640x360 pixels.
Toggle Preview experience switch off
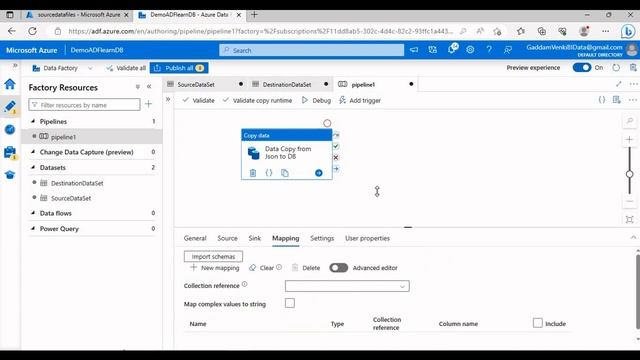(x=582, y=68)
